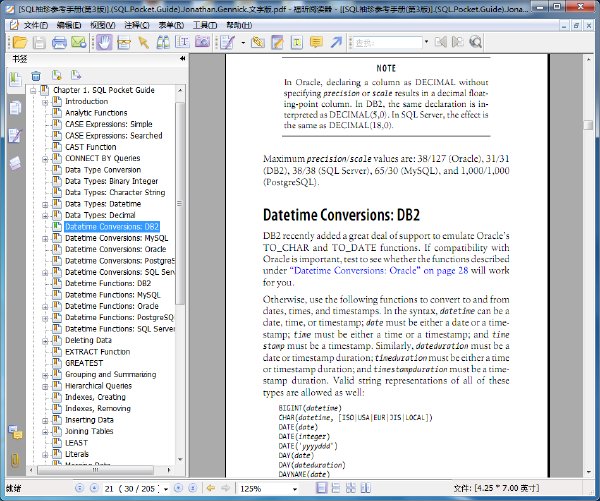Click the single page layout icon
The image size is (600, 501).
[321, 488]
